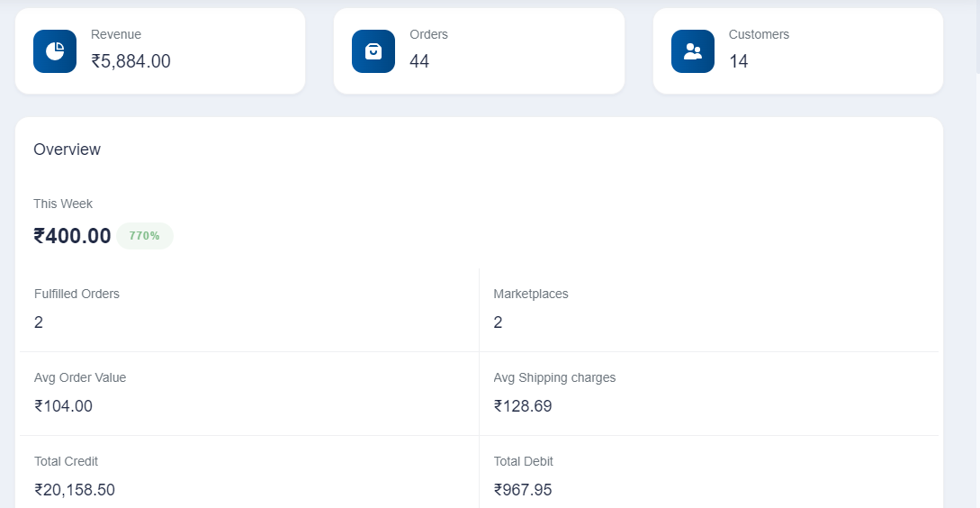Open the Customers 14 card
Screen dimensions: 980x508
pos(798,51)
